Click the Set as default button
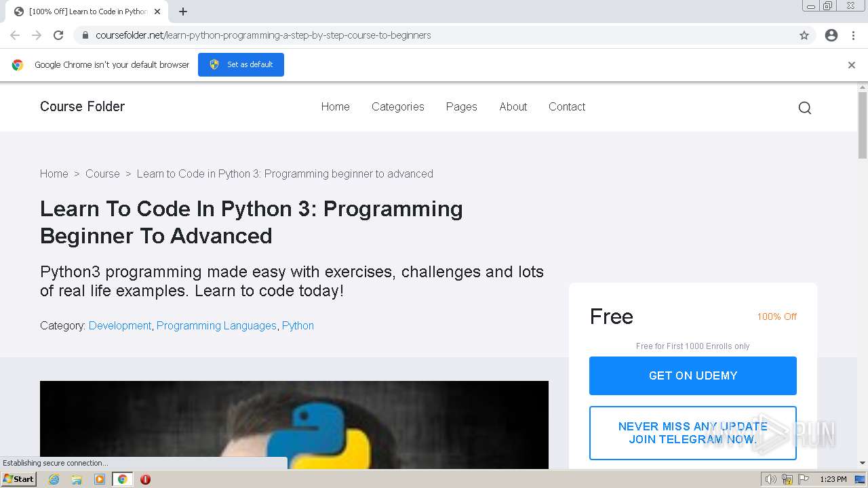Viewport: 868px width, 488px height. tap(241, 64)
